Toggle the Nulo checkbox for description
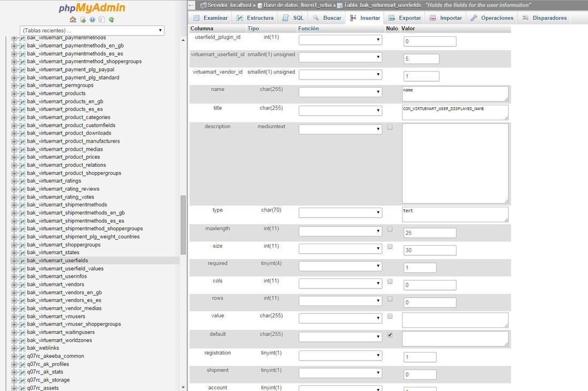 point(390,128)
